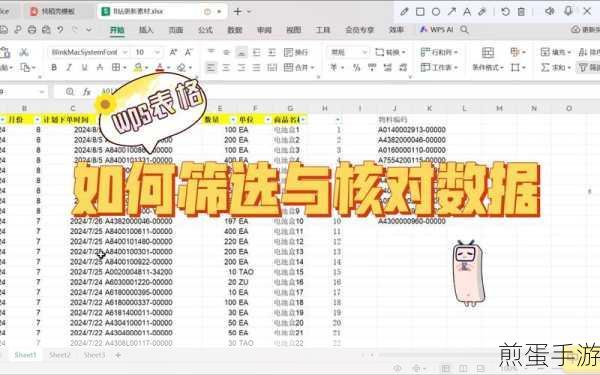
Task: Select the rectangle annotation tool
Action: pos(420,11)
